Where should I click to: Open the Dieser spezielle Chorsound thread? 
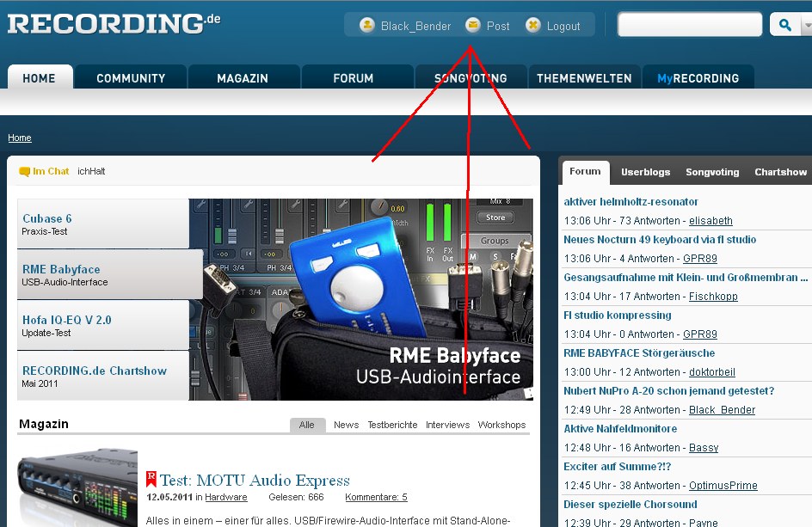[x=631, y=505]
